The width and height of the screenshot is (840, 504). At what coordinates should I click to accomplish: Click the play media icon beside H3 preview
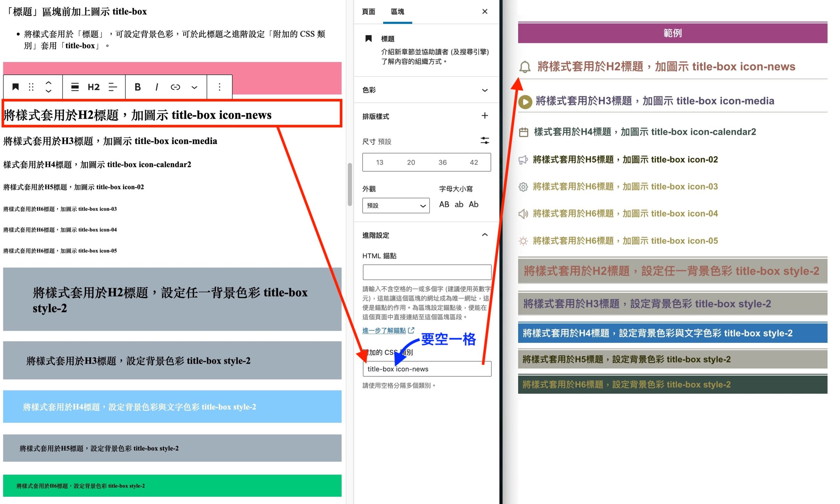click(x=525, y=101)
